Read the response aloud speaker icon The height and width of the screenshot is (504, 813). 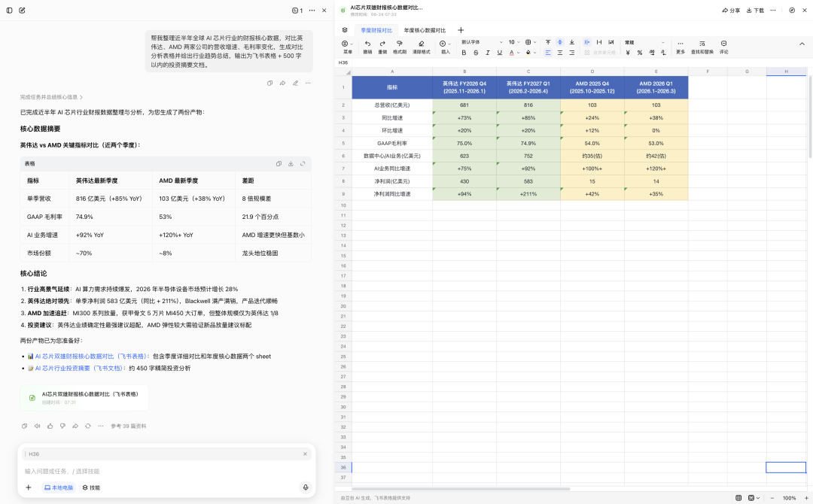coord(38,426)
